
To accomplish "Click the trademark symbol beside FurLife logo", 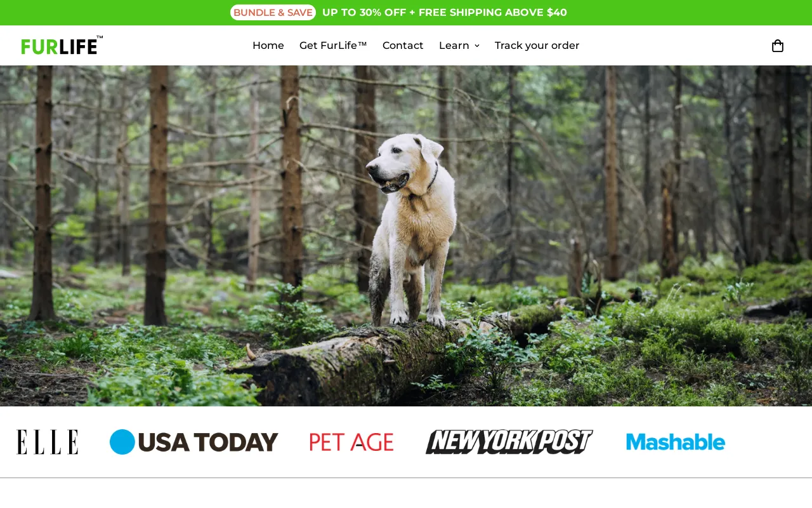I will [100, 37].
